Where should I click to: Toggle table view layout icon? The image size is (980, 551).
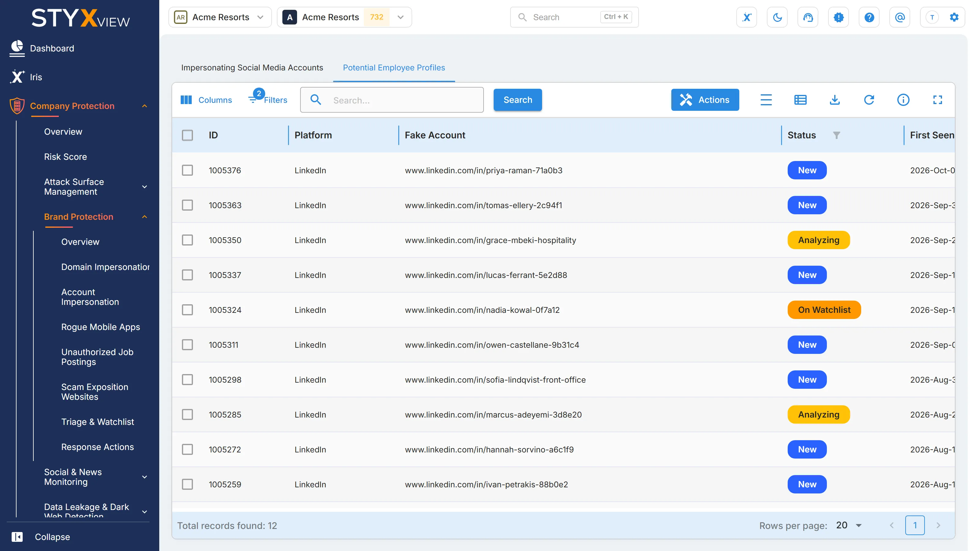pos(800,99)
